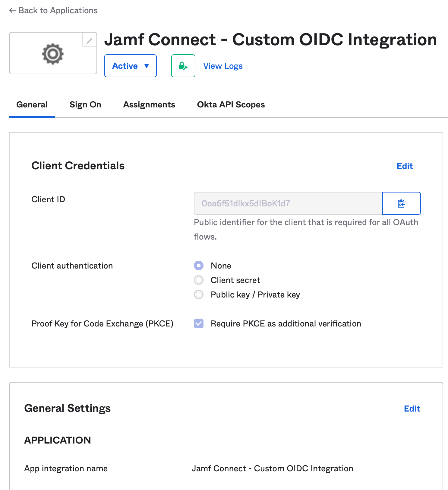Click the General Settings heading
Image resolution: width=448 pixels, height=490 pixels.
pos(68,408)
